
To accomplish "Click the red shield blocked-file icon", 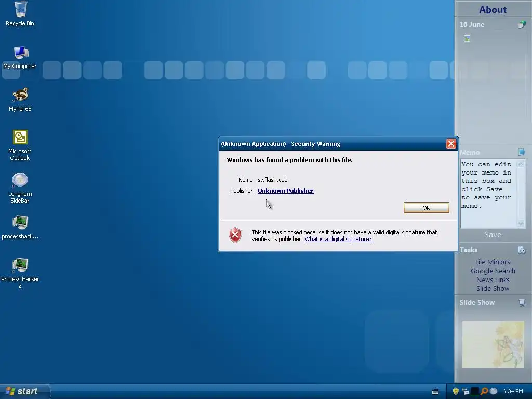I will pyautogui.click(x=235, y=235).
